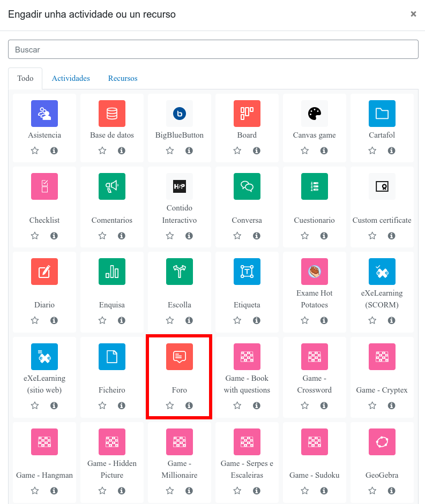Screen dimensions: 425x504
Task: Toggle favourite star for Board
Action: [x=237, y=151]
